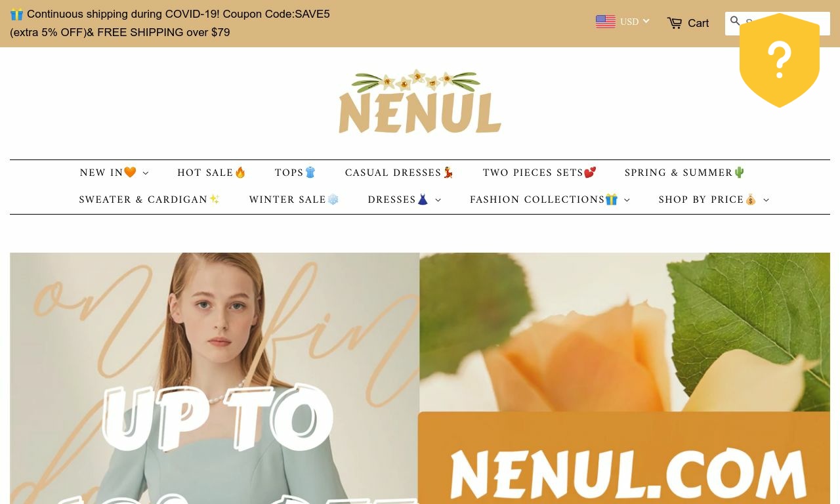Open Sweater & Cardigan category

pos(150,199)
